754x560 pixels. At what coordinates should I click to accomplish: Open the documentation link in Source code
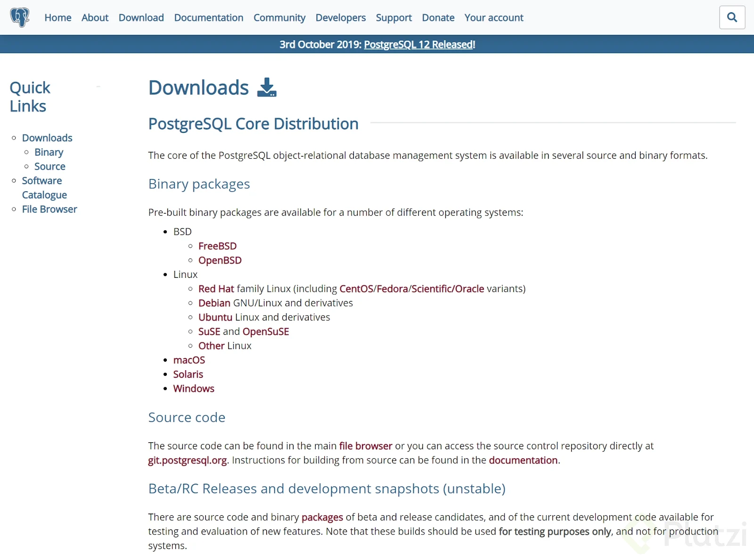[x=523, y=460]
